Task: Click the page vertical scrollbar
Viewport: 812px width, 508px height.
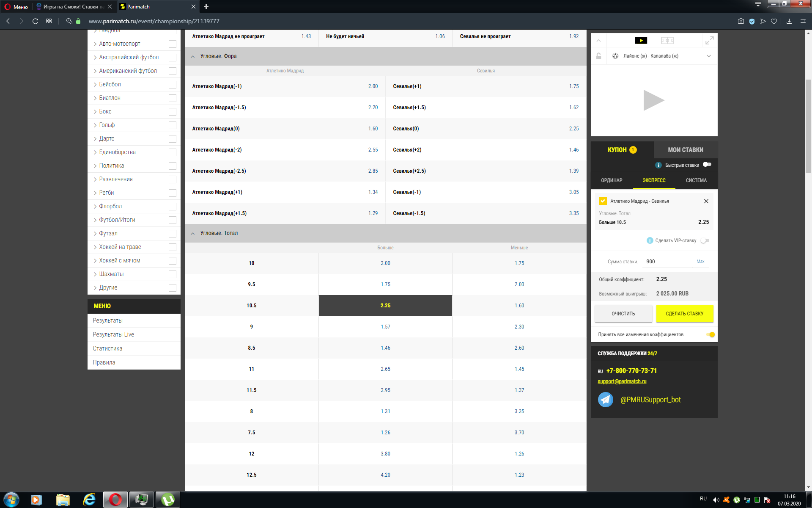Action: coord(808,127)
